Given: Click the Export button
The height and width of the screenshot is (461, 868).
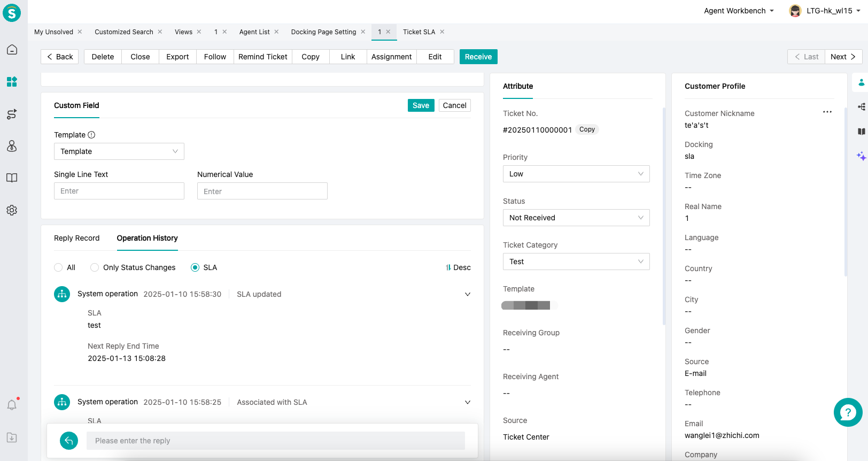Looking at the screenshot, I should point(177,57).
